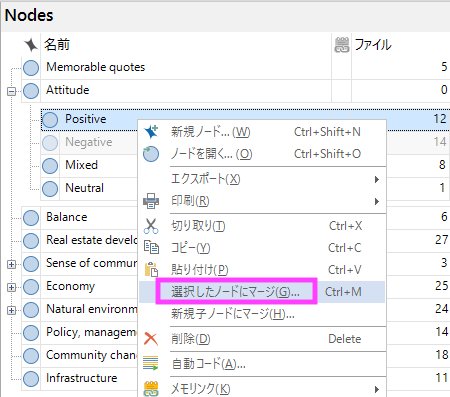Click the open node circle icon
450x397 pixels.
151,154
